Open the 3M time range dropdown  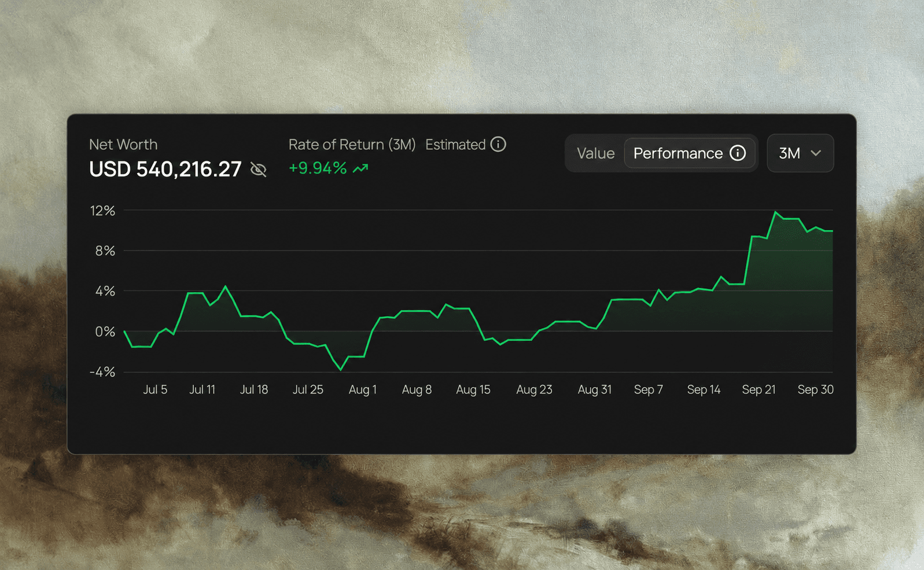(800, 153)
